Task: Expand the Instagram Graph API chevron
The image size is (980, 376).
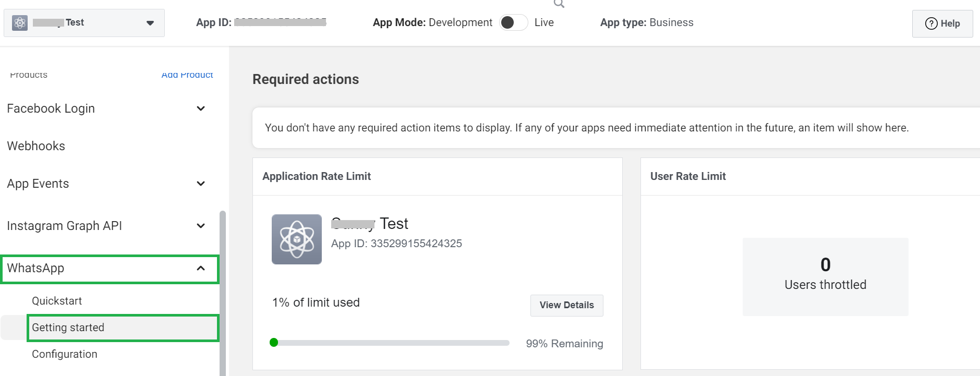Action: point(201,226)
